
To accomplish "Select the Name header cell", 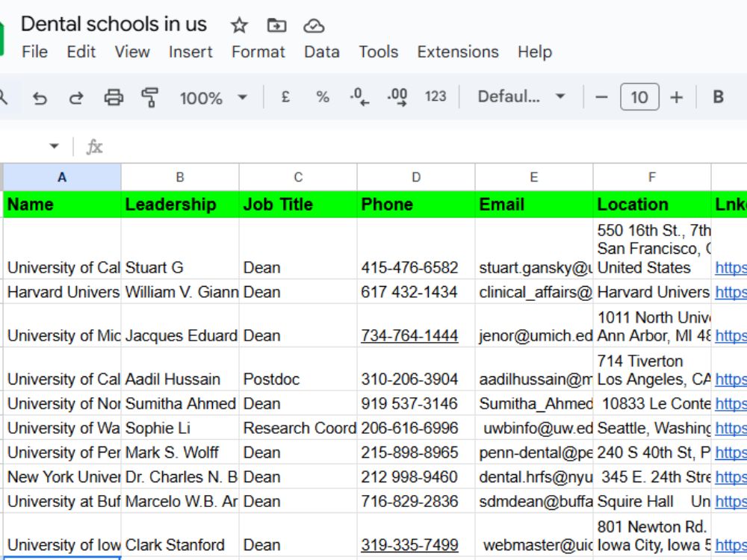I will point(62,205).
